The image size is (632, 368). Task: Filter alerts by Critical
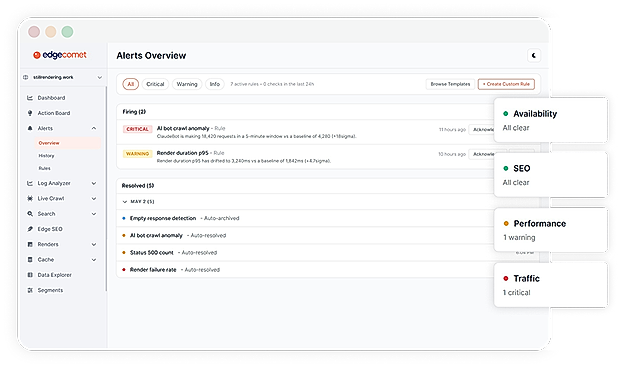point(155,84)
